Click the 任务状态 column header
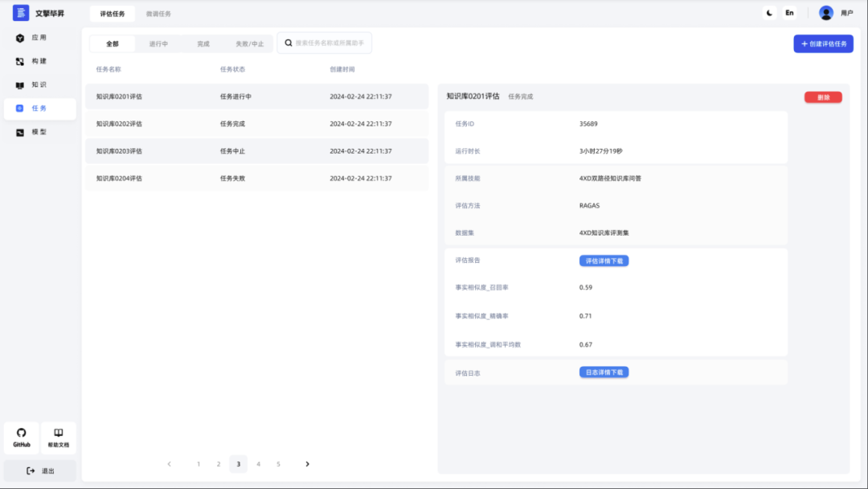This screenshot has width=868, height=489. point(232,69)
